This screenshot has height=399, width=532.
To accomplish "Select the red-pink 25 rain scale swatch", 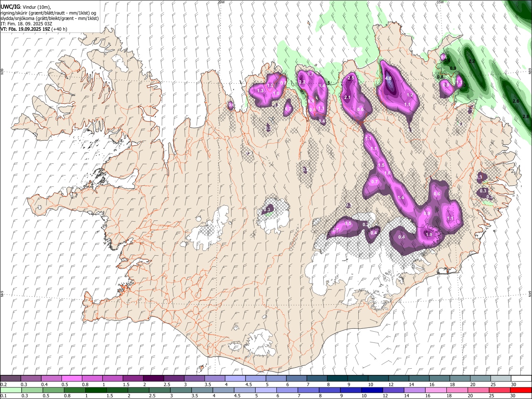I will pyautogui.click(x=500, y=390).
